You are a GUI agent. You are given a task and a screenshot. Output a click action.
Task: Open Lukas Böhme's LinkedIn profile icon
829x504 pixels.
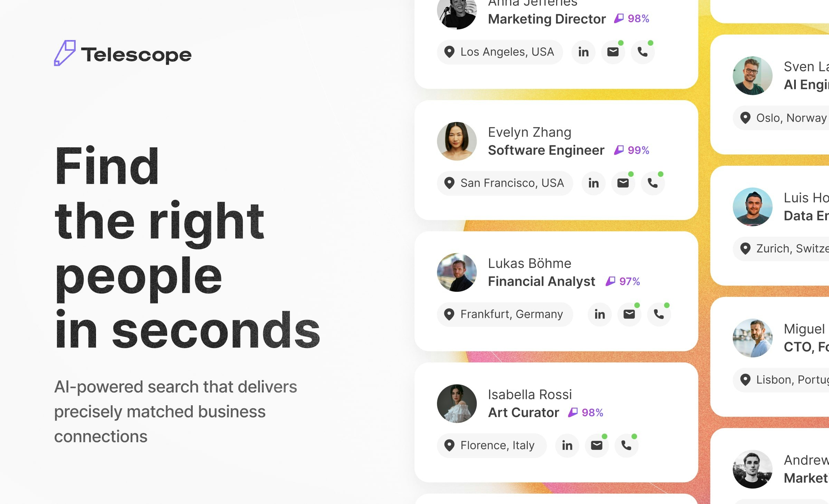[x=600, y=314]
